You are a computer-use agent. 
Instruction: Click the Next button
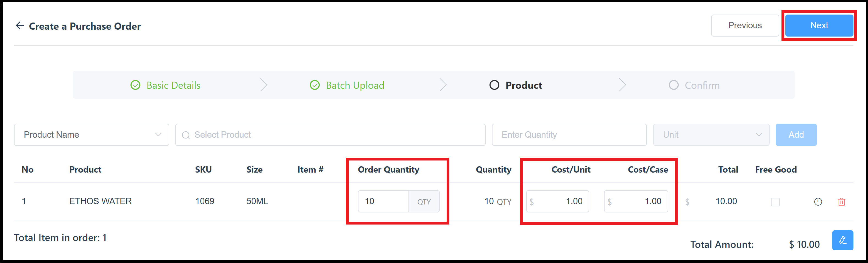tap(819, 25)
